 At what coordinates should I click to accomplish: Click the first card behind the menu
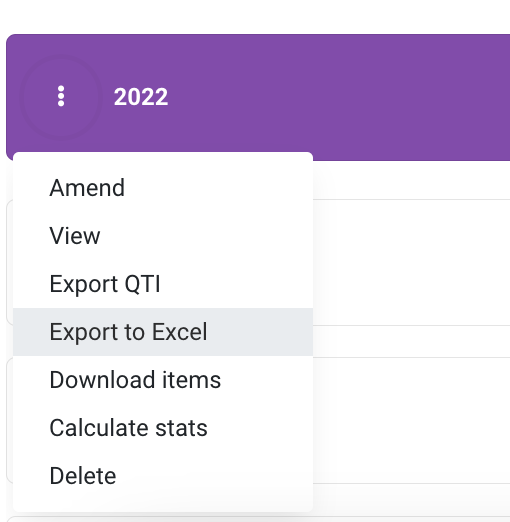(411, 262)
